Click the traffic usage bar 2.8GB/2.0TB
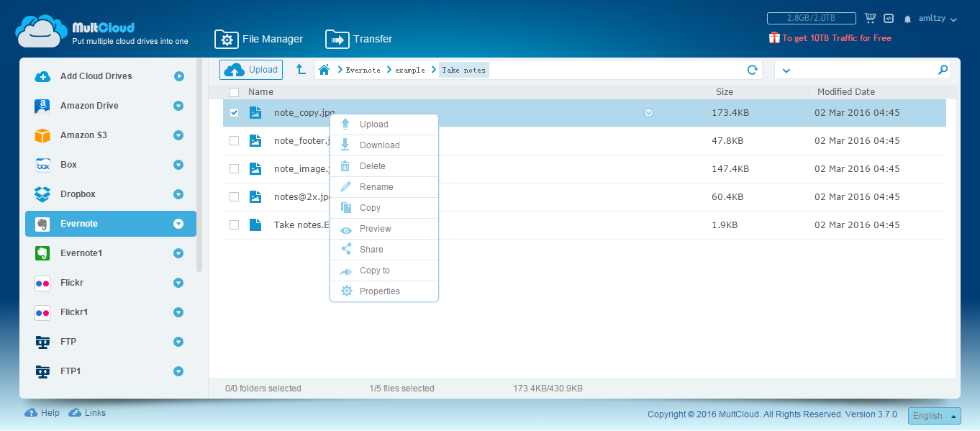 (811, 19)
